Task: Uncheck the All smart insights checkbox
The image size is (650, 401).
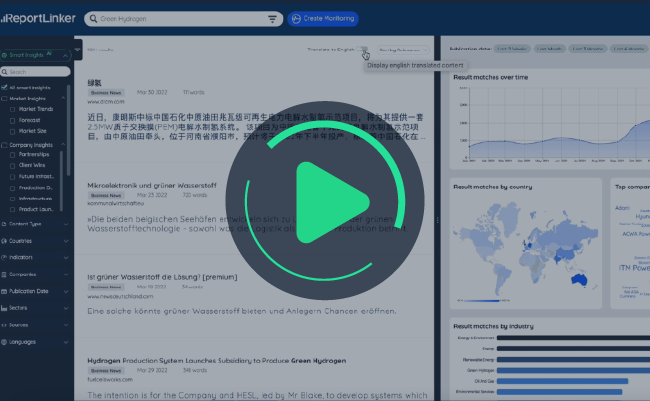Action: [4, 89]
